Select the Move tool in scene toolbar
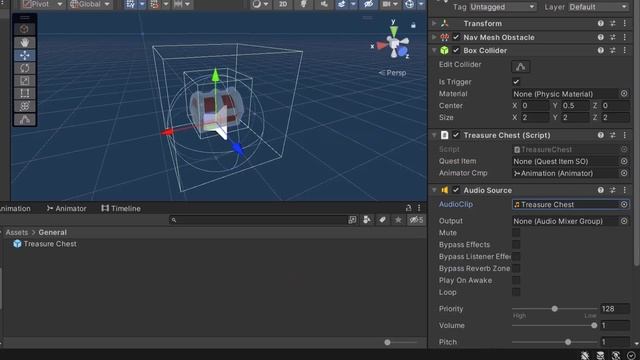This screenshot has height=360, width=640. tap(24, 56)
